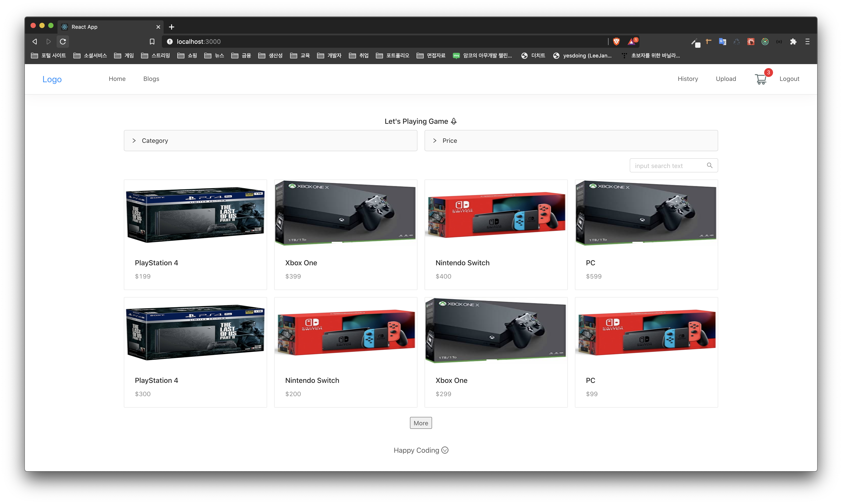
Task: Open Blogs in the navigation menu
Action: (151, 79)
